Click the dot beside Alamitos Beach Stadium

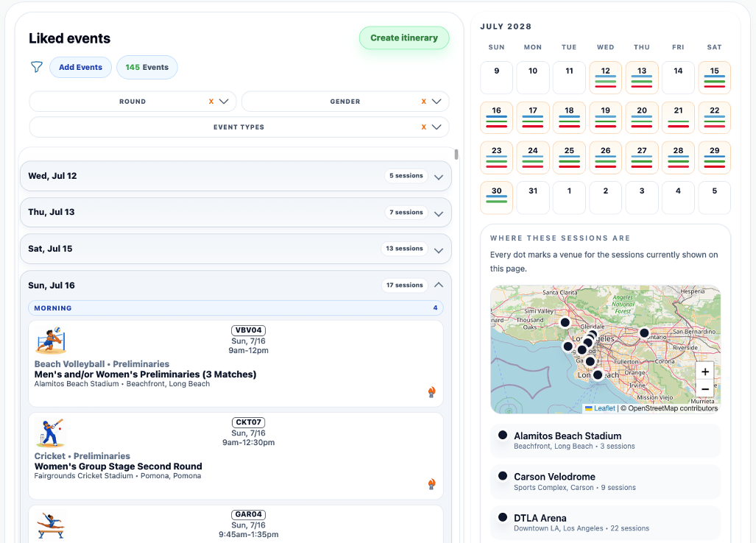[502, 435]
